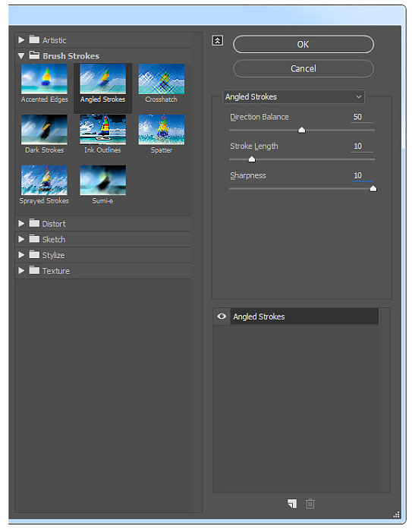Expand the Artistic filter folder
The width and height of the screenshot is (412, 532).
coord(21,40)
